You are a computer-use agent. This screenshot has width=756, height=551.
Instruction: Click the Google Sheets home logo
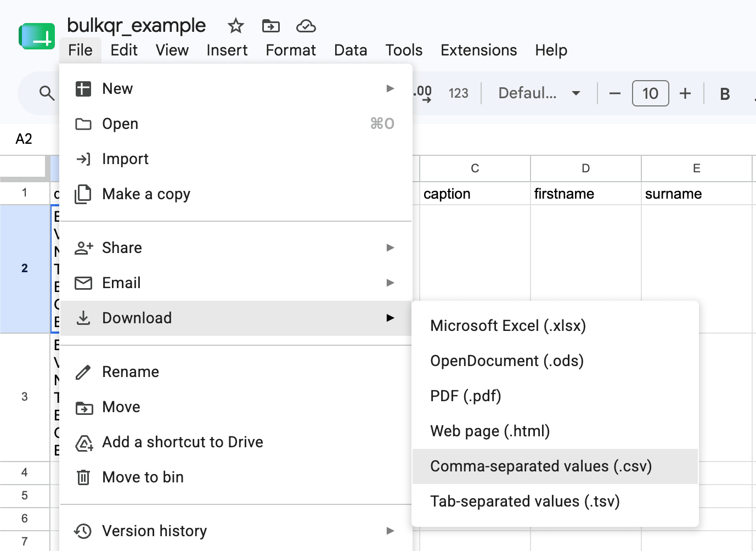[x=37, y=36]
